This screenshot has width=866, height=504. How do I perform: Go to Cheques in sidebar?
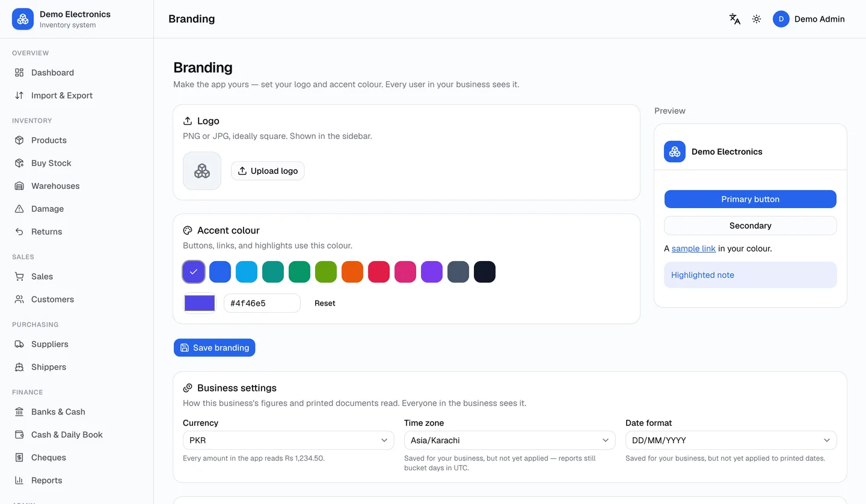pos(77,458)
